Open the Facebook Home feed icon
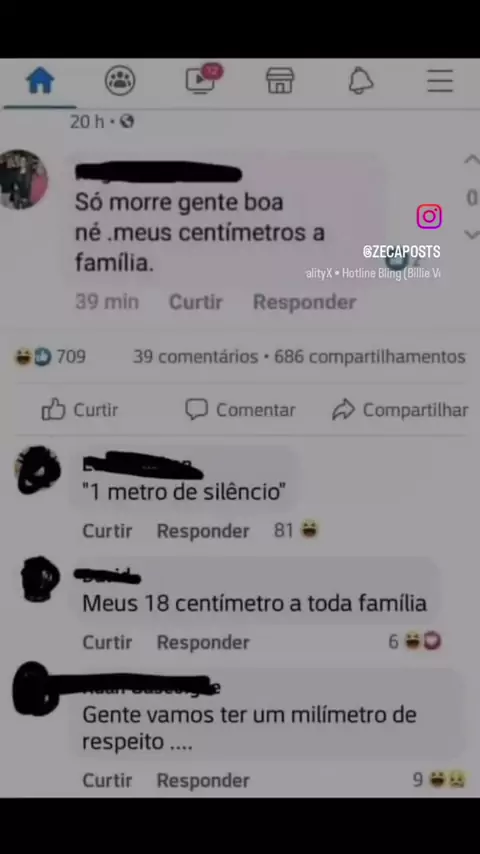480x854 pixels. pyautogui.click(x=40, y=81)
